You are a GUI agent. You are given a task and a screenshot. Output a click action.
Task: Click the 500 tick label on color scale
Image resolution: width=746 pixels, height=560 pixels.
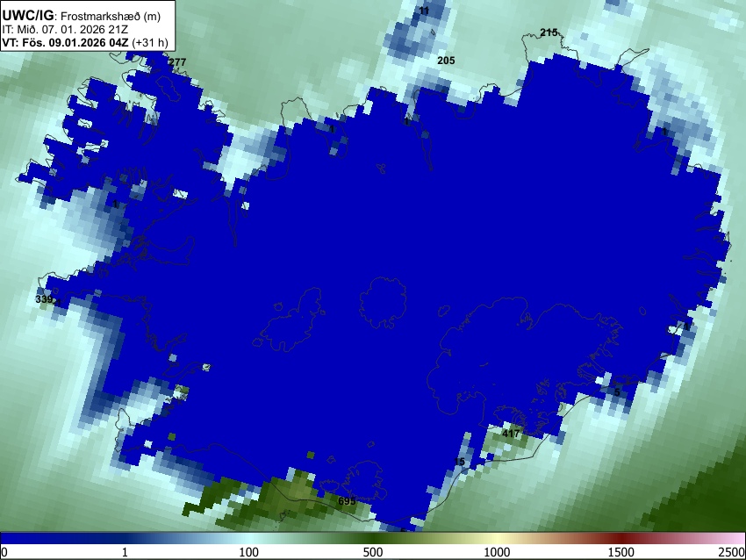373,552
